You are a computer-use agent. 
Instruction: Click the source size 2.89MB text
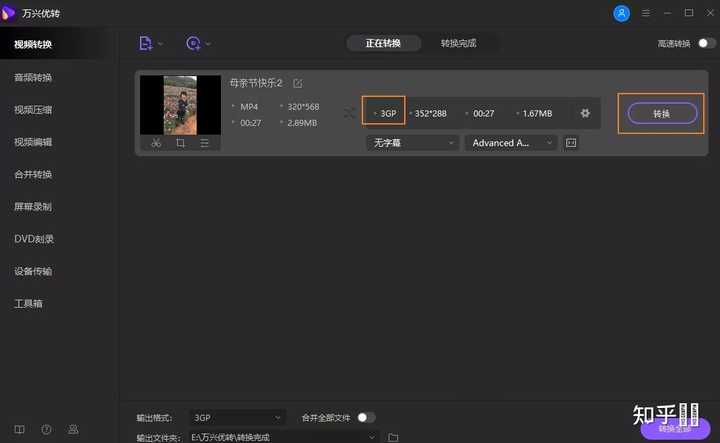(x=302, y=123)
